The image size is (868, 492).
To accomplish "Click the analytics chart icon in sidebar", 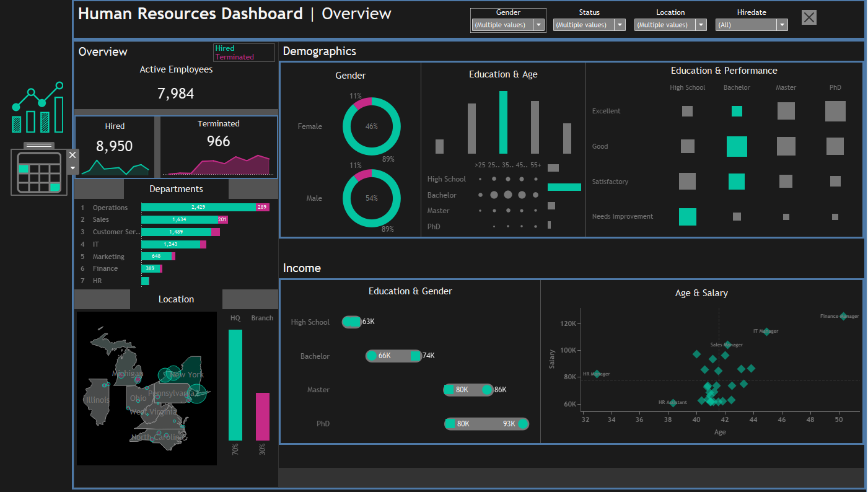I will click(38, 107).
